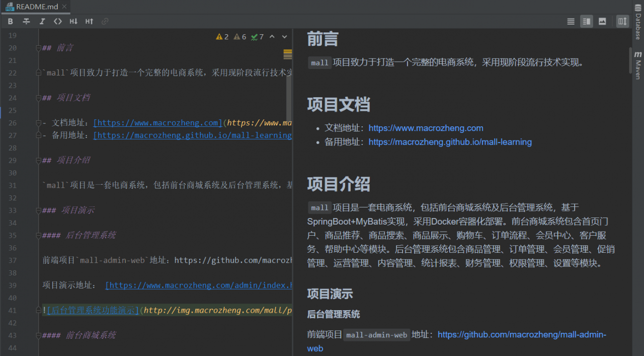Toggle italic formatting
Image resolution: width=644 pixels, height=356 pixels.
42,21
